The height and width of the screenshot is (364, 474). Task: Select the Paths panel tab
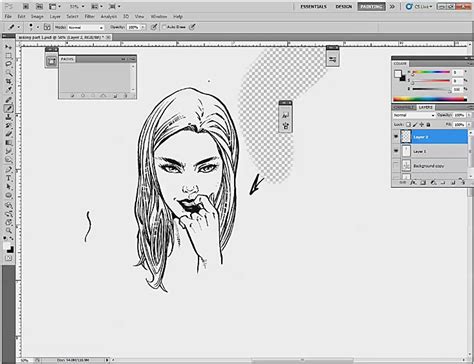pos(67,59)
